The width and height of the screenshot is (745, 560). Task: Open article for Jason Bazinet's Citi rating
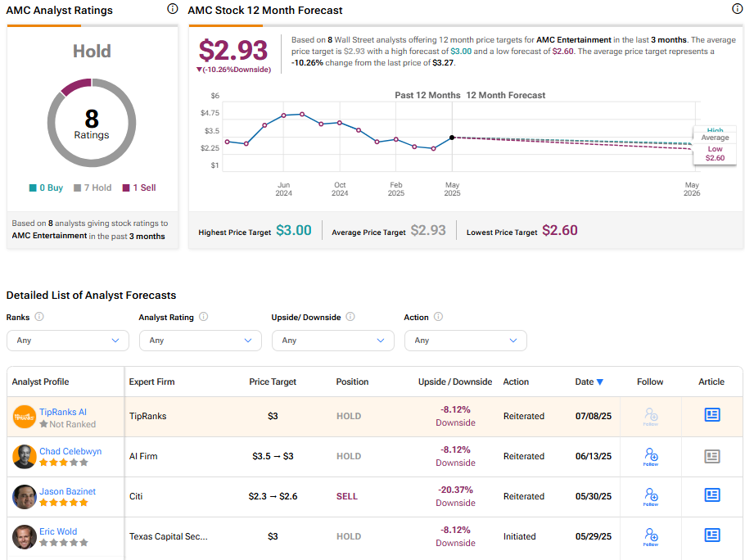coord(711,495)
